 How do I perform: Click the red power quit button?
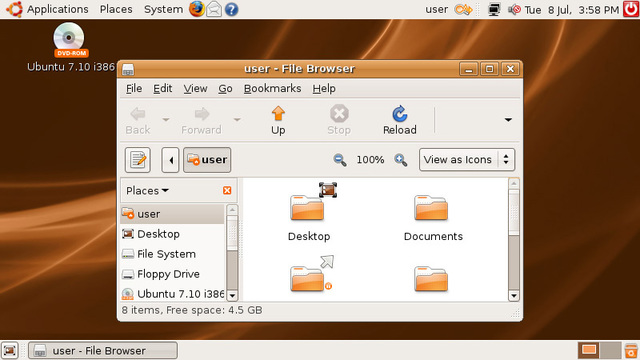click(x=631, y=9)
